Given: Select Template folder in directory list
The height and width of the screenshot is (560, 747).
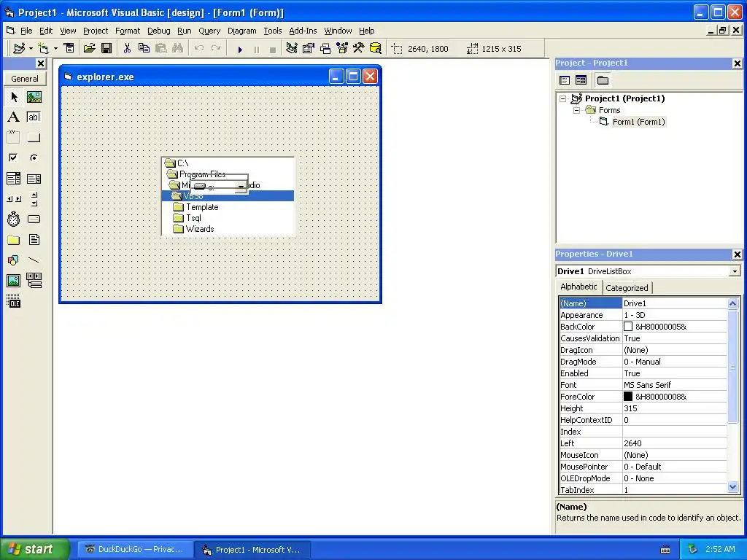Looking at the screenshot, I should (x=196, y=207).
